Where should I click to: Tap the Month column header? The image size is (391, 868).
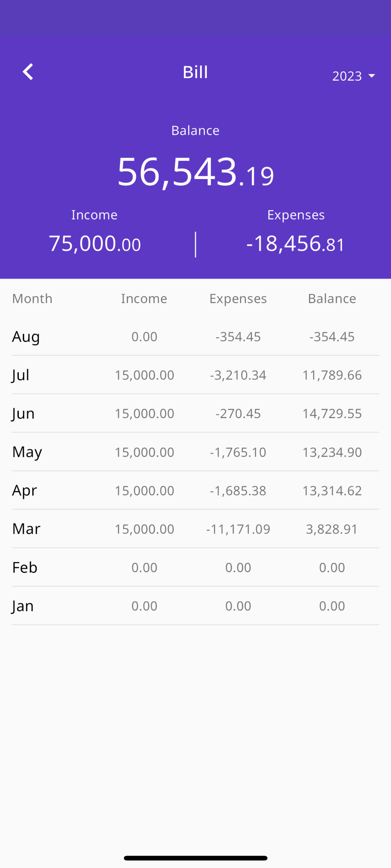click(32, 299)
